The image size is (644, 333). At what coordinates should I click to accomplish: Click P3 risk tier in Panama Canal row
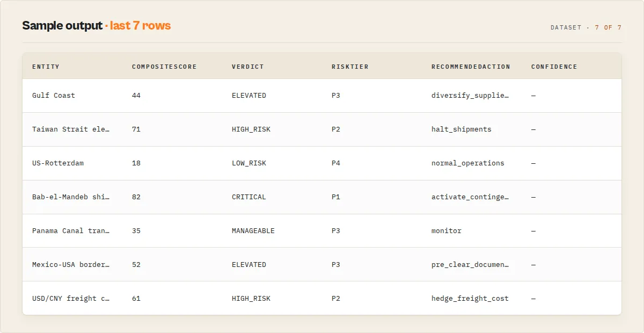pyautogui.click(x=336, y=231)
